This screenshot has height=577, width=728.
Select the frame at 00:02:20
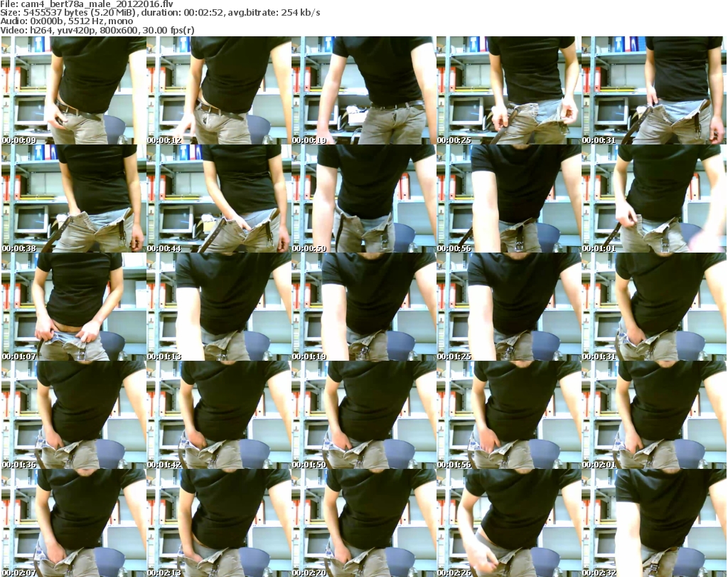point(363,523)
